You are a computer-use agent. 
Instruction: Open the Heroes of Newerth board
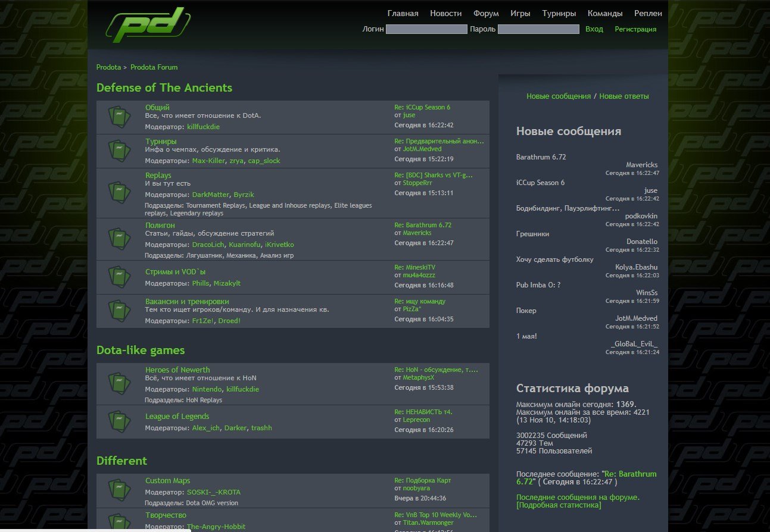pyautogui.click(x=177, y=370)
